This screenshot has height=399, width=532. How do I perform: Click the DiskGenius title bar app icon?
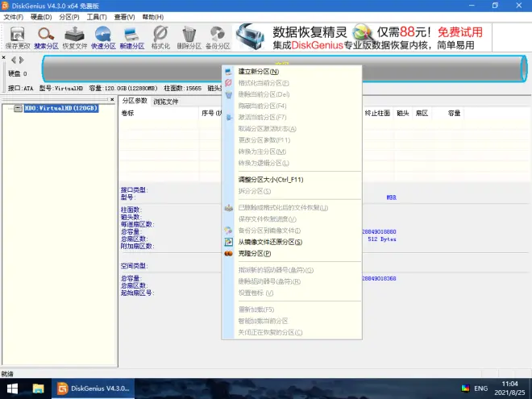pos(5,6)
